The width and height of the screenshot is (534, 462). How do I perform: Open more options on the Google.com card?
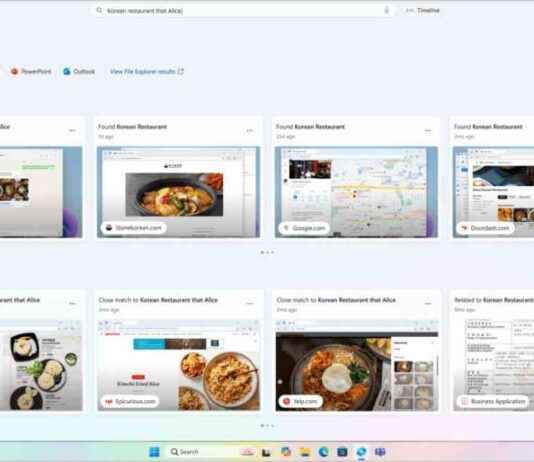(428, 130)
